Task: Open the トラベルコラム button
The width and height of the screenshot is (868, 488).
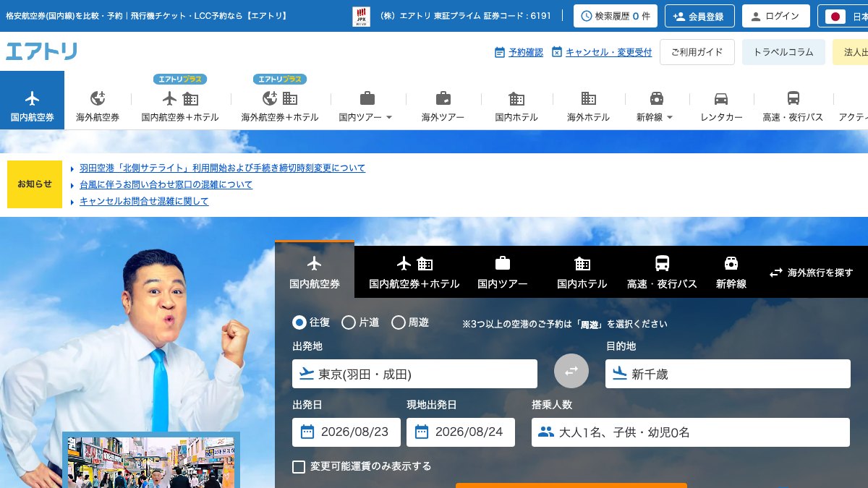Action: 783,52
